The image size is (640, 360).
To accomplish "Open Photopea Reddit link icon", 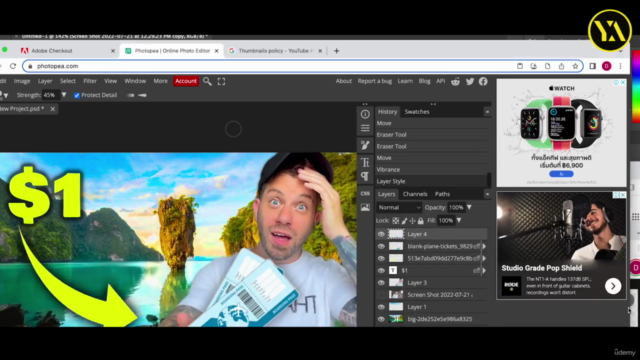I will click(456, 81).
